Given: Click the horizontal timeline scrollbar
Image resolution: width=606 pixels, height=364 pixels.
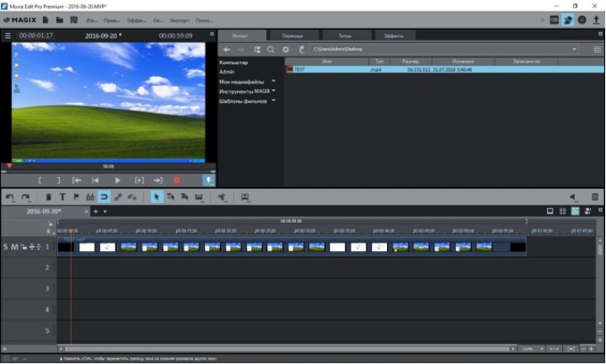Looking at the screenshot, I should pos(286,349).
